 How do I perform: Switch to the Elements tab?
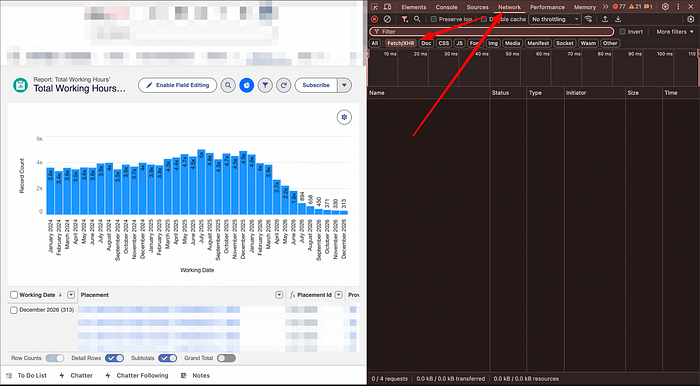[x=413, y=7]
